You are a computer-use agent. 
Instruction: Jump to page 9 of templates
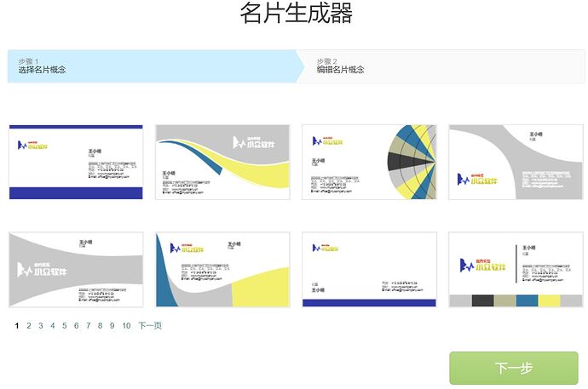pos(112,326)
